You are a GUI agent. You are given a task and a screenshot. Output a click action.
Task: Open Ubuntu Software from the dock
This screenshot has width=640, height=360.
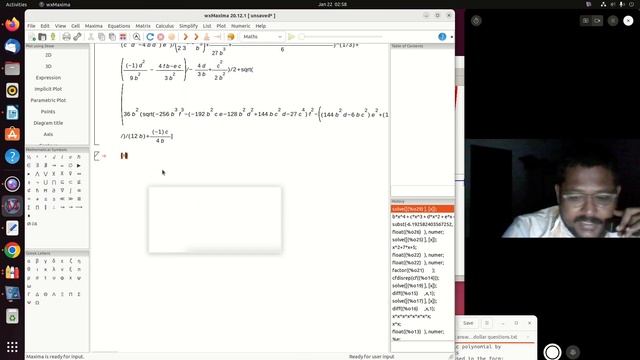click(12, 134)
